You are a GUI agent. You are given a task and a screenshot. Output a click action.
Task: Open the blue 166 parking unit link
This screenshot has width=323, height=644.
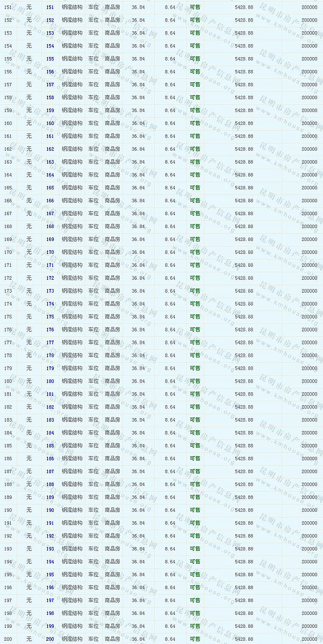click(50, 201)
